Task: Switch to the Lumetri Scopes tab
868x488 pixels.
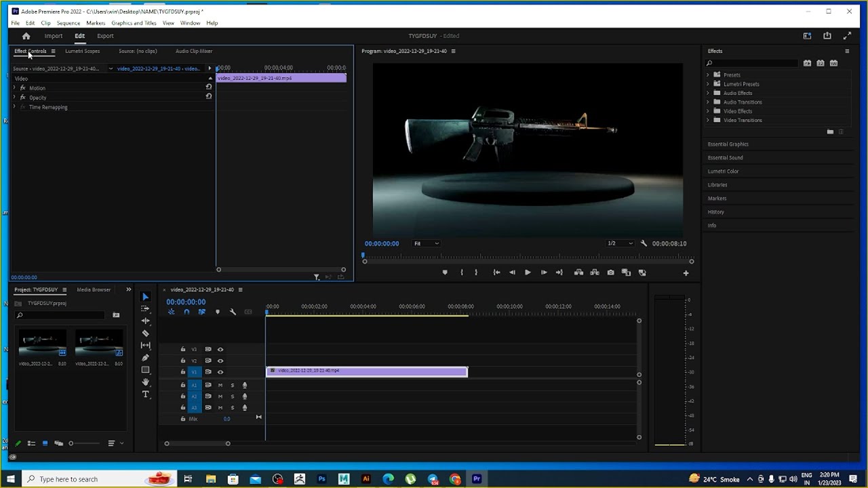Action: (82, 51)
